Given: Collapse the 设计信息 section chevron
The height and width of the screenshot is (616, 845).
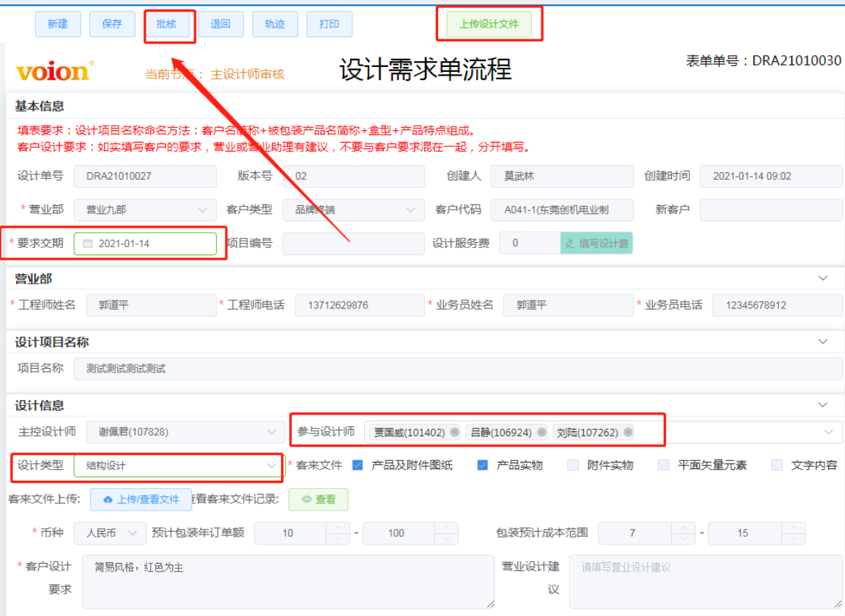Looking at the screenshot, I should [x=822, y=405].
